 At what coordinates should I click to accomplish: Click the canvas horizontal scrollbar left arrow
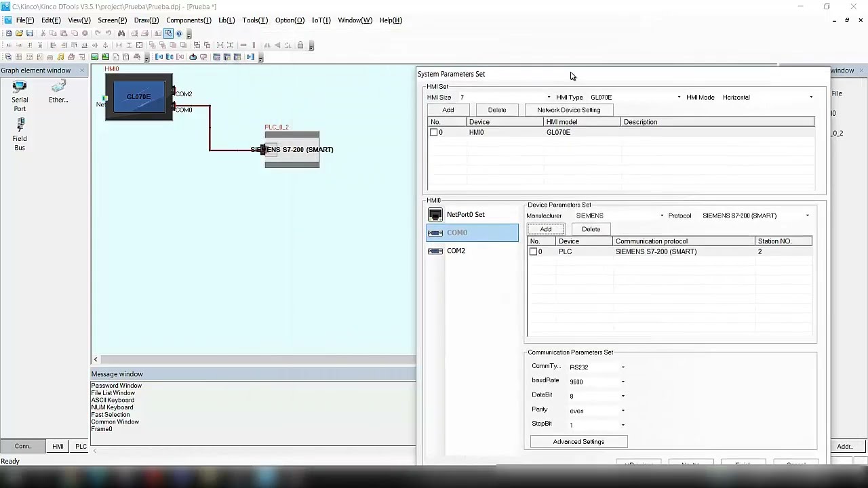pyautogui.click(x=96, y=359)
